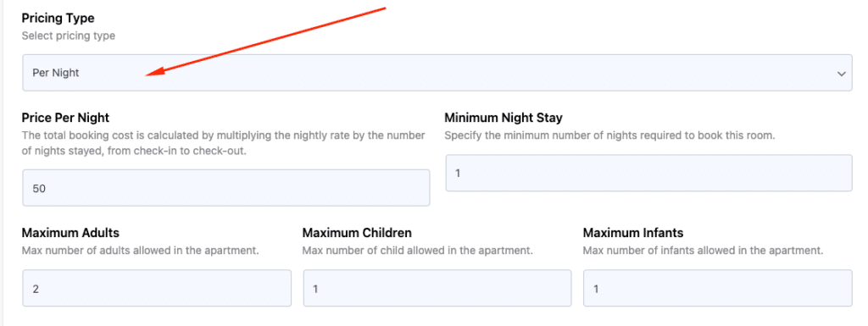Image resolution: width=868 pixels, height=326 pixels.
Task: Click the Minimum Night Stay input field
Action: [x=648, y=173]
